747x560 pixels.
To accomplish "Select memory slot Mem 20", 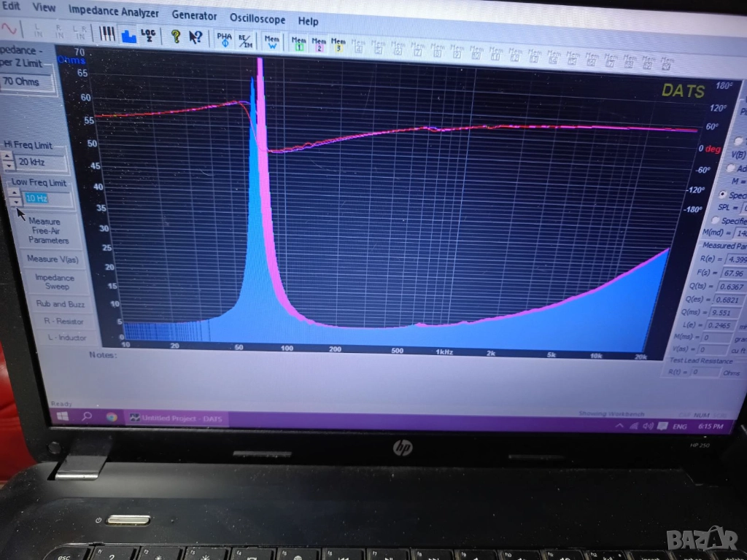I will point(667,63).
